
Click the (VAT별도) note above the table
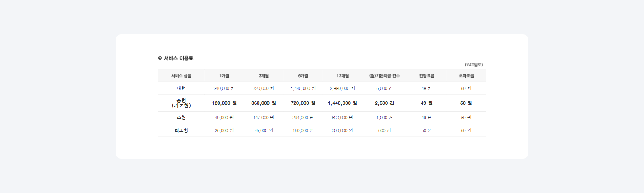click(x=474, y=65)
